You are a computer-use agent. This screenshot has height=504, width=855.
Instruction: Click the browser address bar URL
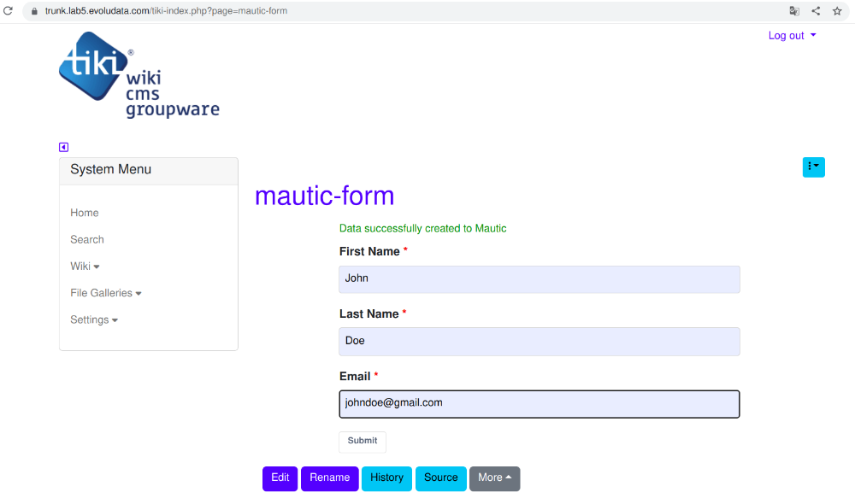(167, 11)
